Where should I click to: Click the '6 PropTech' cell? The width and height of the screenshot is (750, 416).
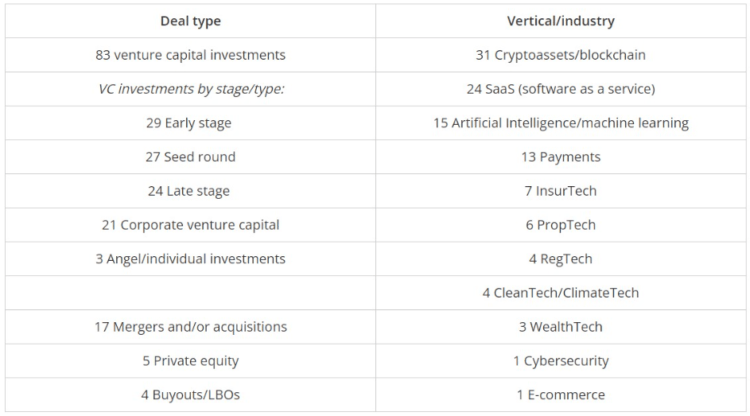point(560,225)
